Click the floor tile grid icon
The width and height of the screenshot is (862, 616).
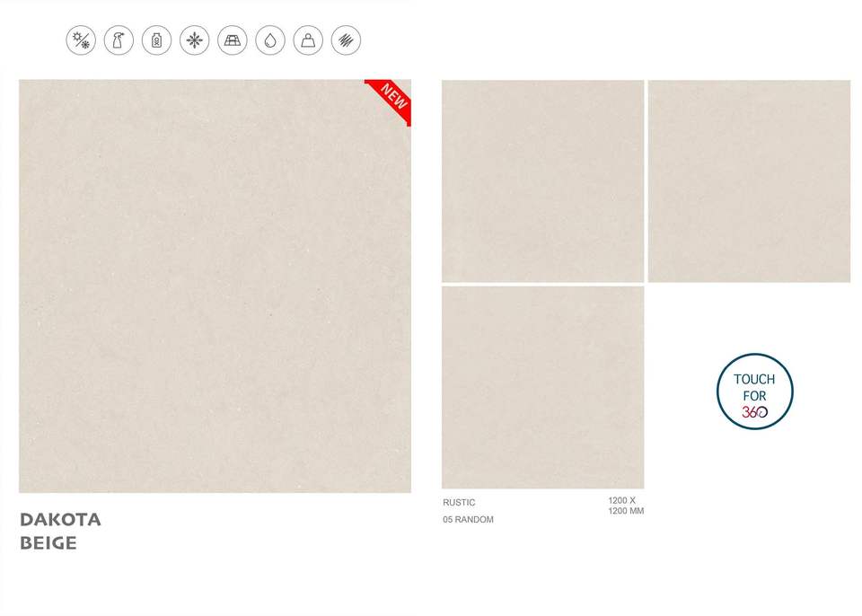[233, 40]
